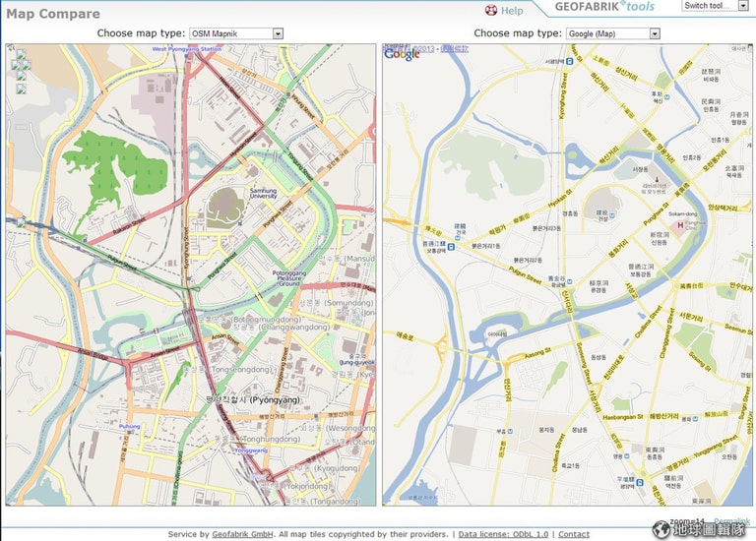The width and height of the screenshot is (756, 541).
Task: Click the zoom control icon below pan arrows
Action: (21, 89)
